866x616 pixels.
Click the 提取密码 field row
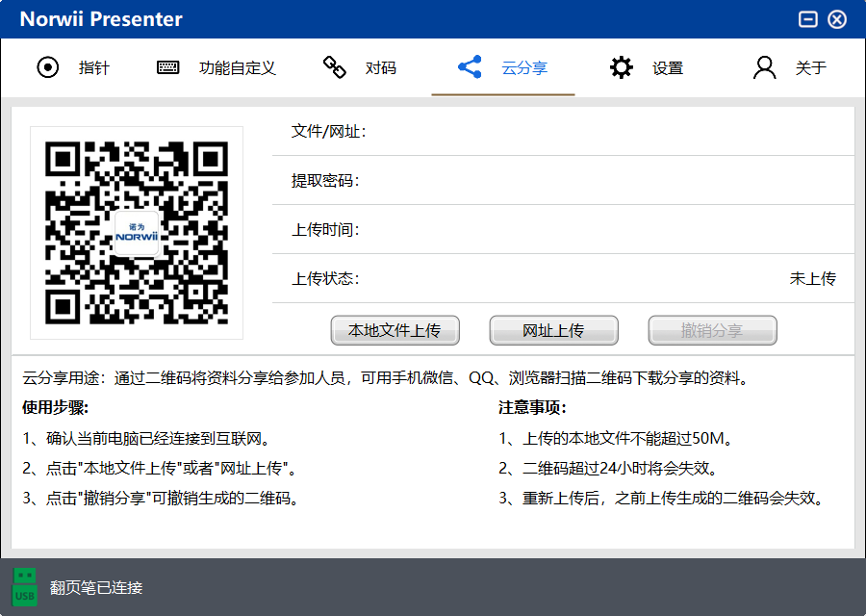tap(563, 180)
